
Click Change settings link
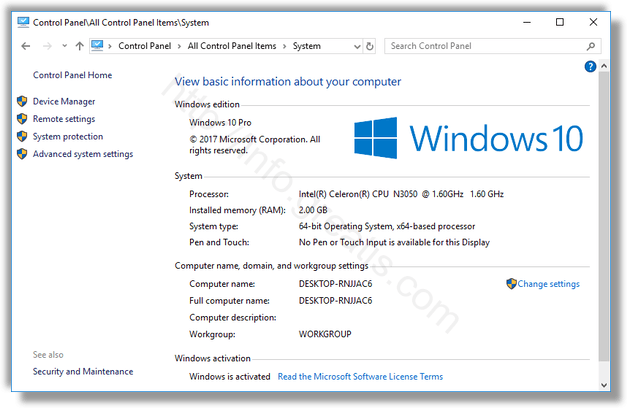click(548, 284)
